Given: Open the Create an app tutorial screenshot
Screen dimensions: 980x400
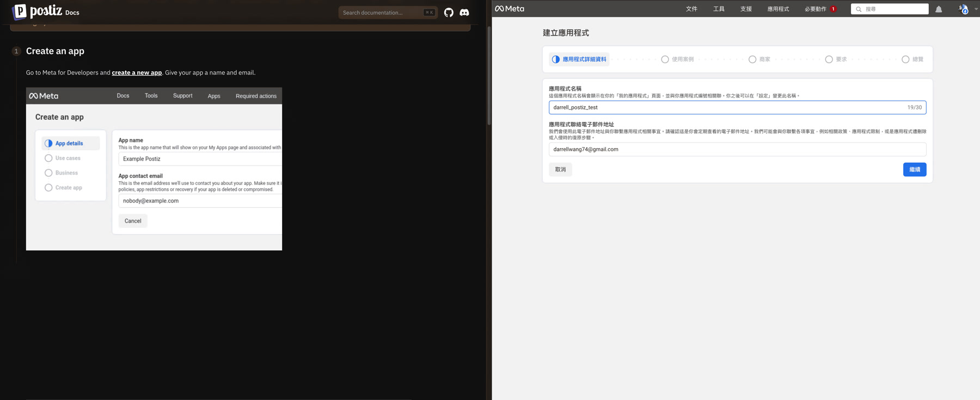Looking at the screenshot, I should point(154,169).
